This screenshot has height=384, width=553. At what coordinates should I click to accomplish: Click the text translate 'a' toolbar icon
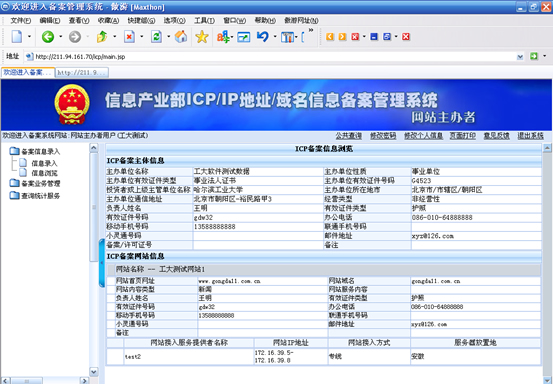click(x=223, y=37)
